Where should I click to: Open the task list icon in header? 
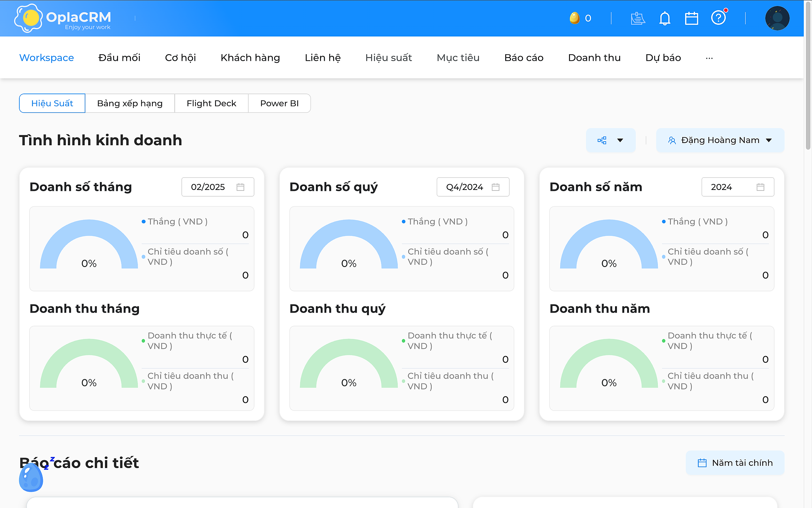pos(638,18)
